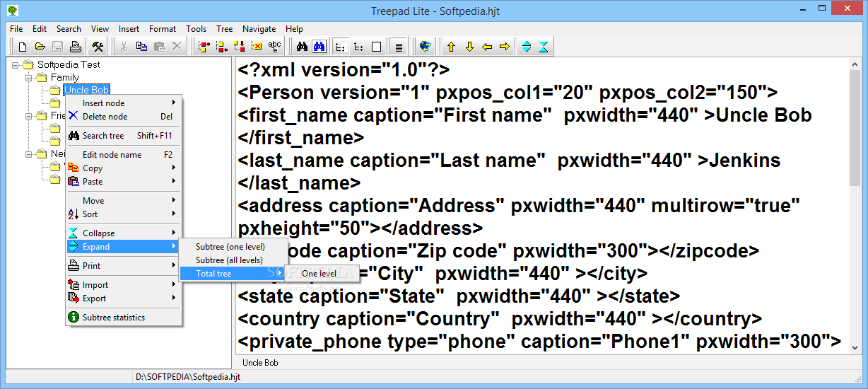Click the first red-yellow insert node icon
Viewport: 868px width, 389px height.
pyautogui.click(x=204, y=47)
